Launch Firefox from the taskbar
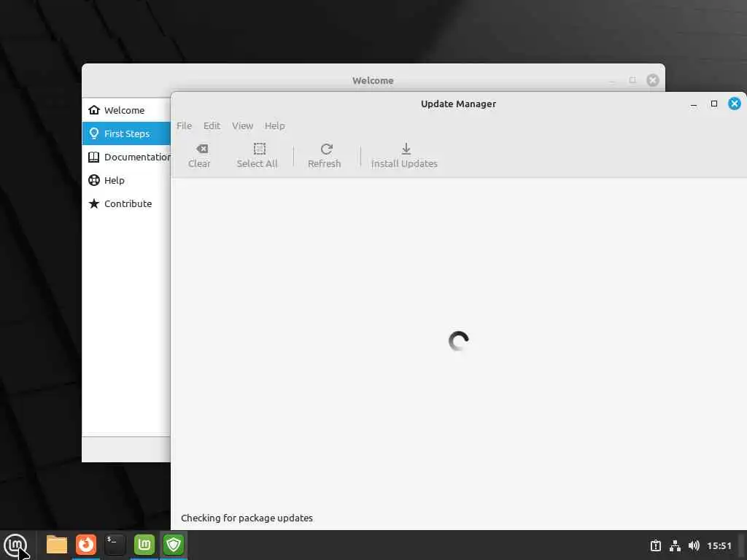The image size is (747, 560). point(86,545)
